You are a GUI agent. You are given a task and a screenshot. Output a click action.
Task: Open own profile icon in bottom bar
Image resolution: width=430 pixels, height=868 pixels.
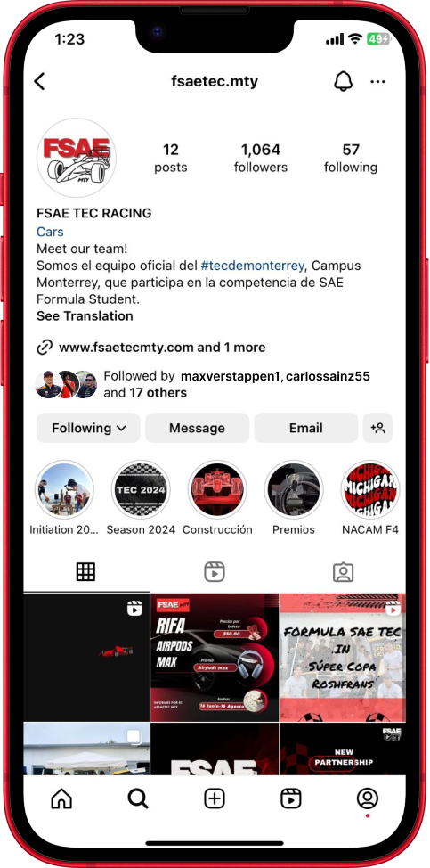367,798
